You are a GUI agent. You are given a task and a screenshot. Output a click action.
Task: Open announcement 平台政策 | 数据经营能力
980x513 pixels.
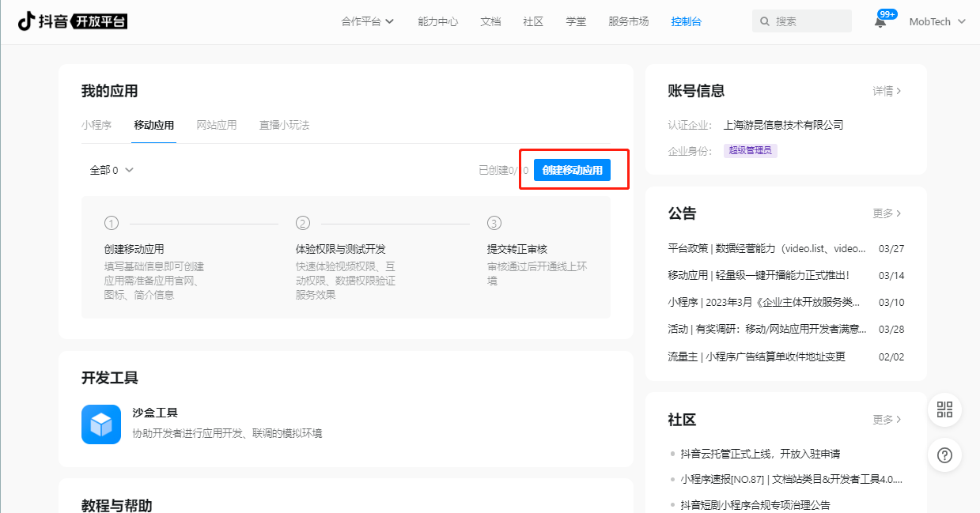[767, 248]
